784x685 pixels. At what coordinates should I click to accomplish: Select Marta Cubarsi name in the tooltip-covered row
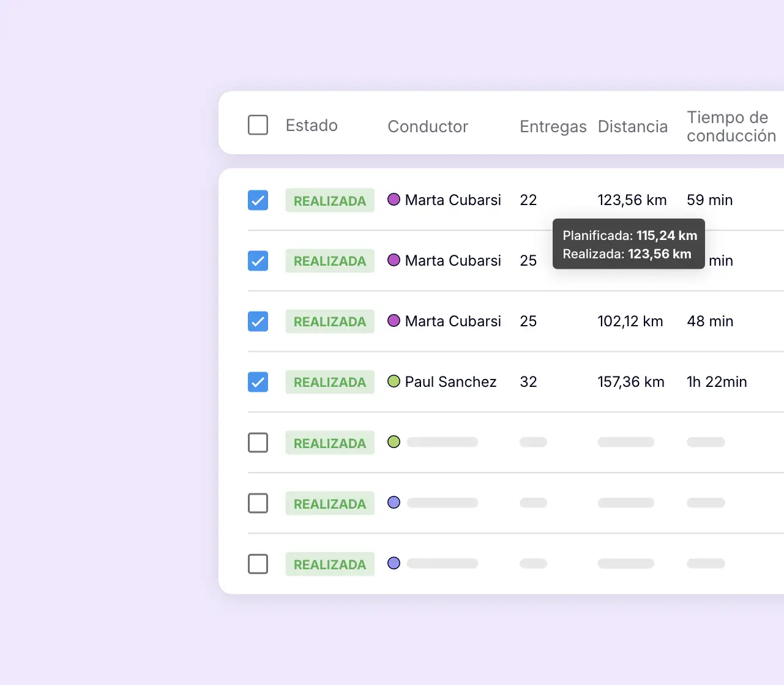coord(453,261)
